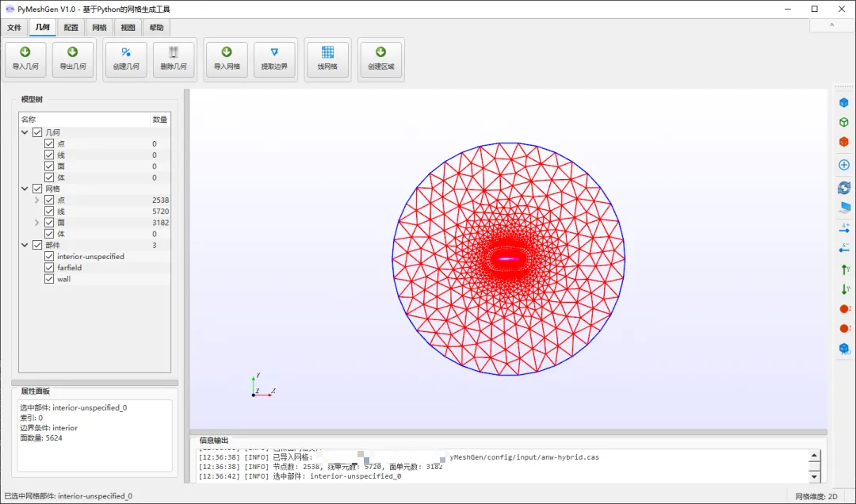
Task: Click the 名称 column header
Action: [x=84, y=120]
